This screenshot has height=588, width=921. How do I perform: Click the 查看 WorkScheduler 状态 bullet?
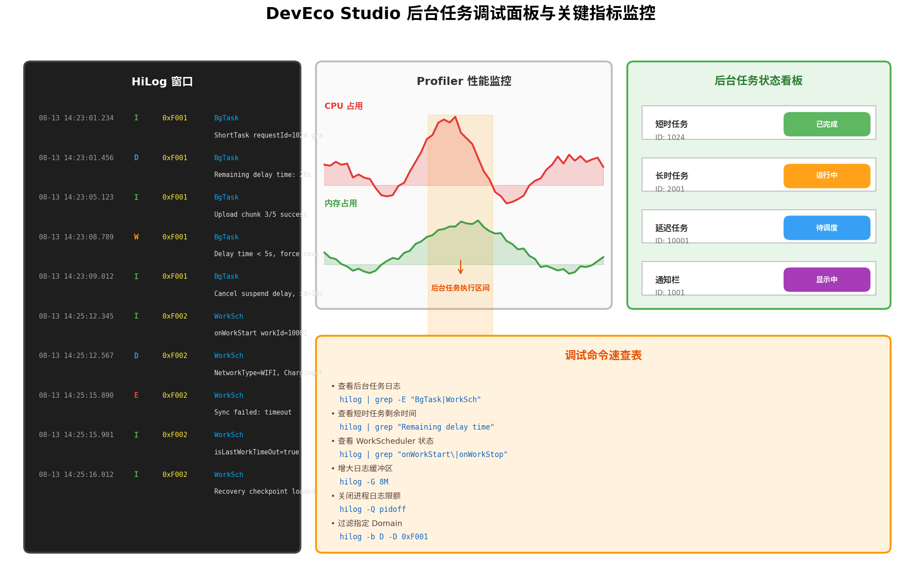coord(383,441)
